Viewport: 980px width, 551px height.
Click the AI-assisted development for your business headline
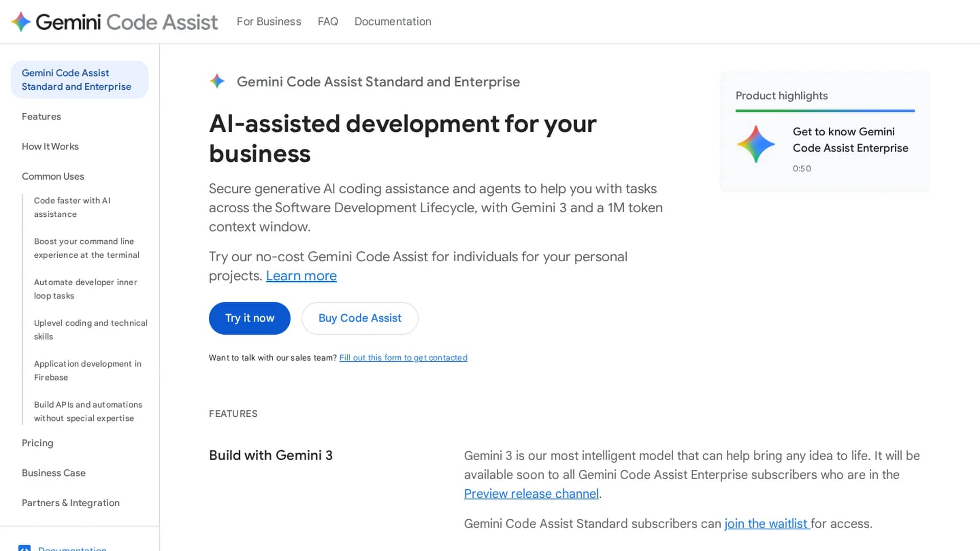pos(403,138)
